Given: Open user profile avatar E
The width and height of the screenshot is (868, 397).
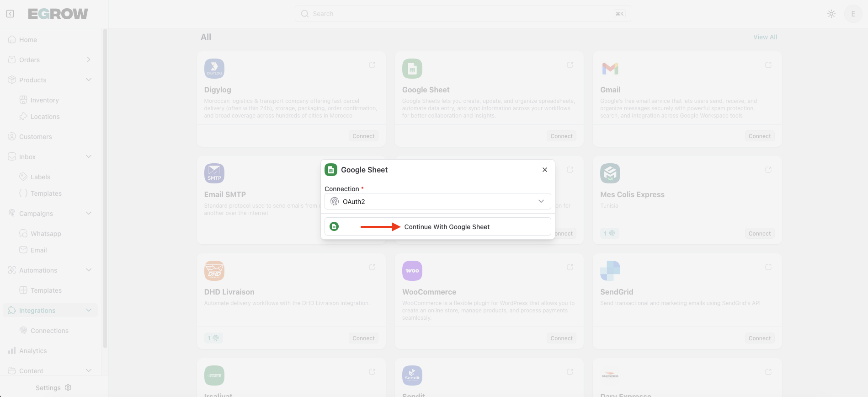Looking at the screenshot, I should point(853,14).
